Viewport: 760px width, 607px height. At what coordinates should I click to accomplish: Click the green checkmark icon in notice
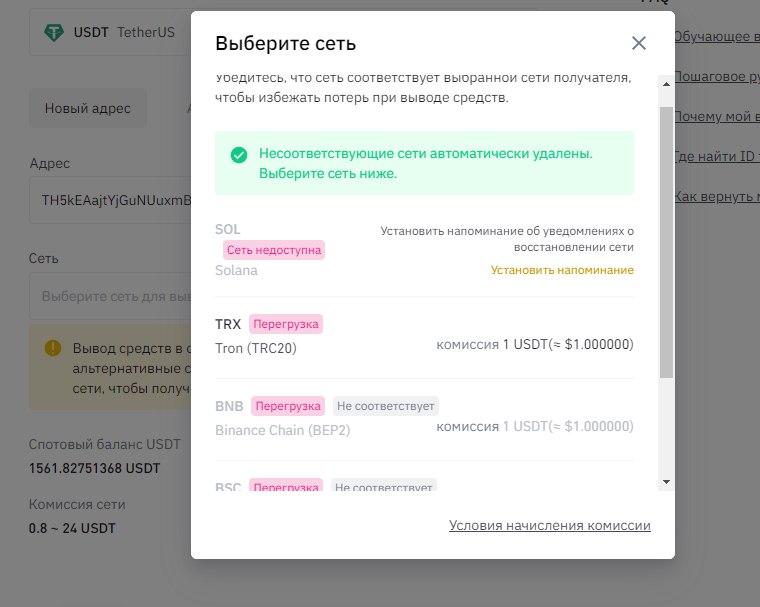coord(238,155)
